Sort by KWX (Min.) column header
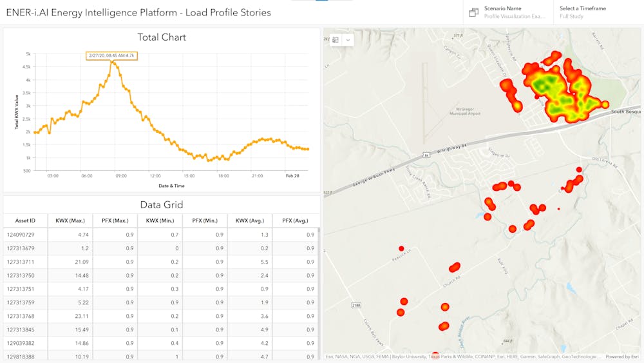The width and height of the screenshot is (644, 363). click(x=160, y=221)
